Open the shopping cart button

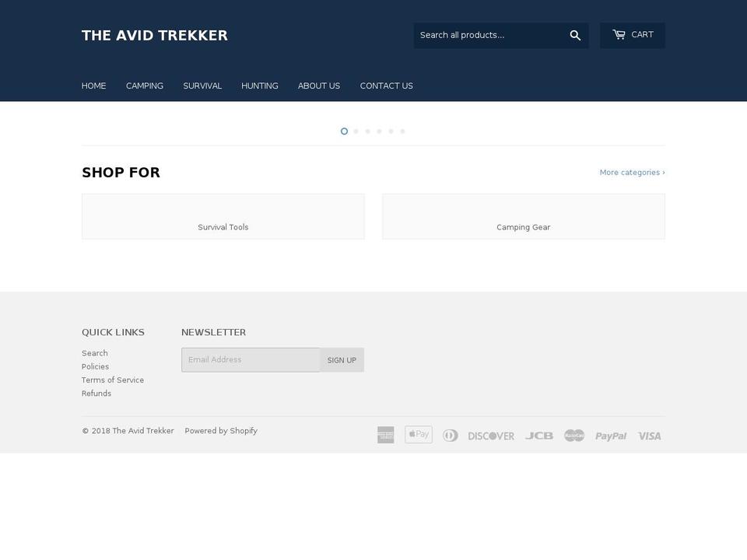point(632,35)
